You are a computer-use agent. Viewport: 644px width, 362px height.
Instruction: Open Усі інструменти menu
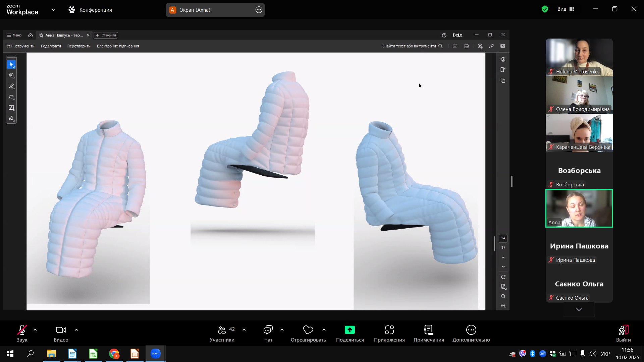tap(20, 46)
